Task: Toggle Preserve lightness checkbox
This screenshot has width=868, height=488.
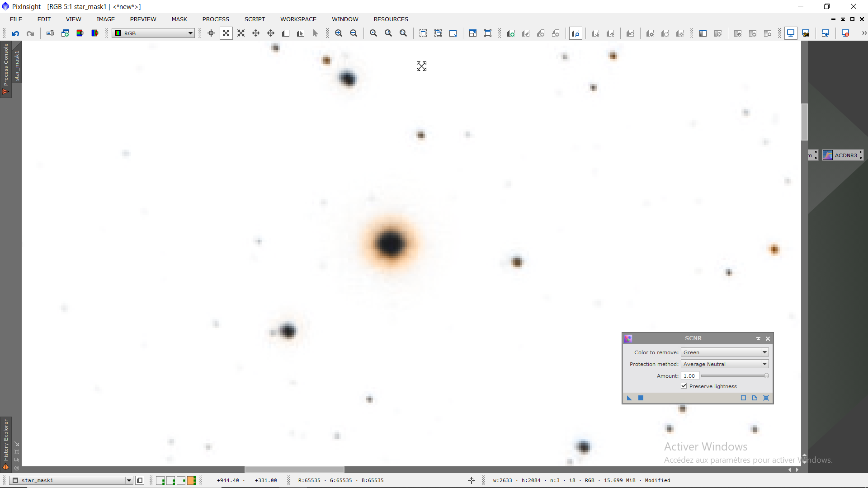Action: 684,386
